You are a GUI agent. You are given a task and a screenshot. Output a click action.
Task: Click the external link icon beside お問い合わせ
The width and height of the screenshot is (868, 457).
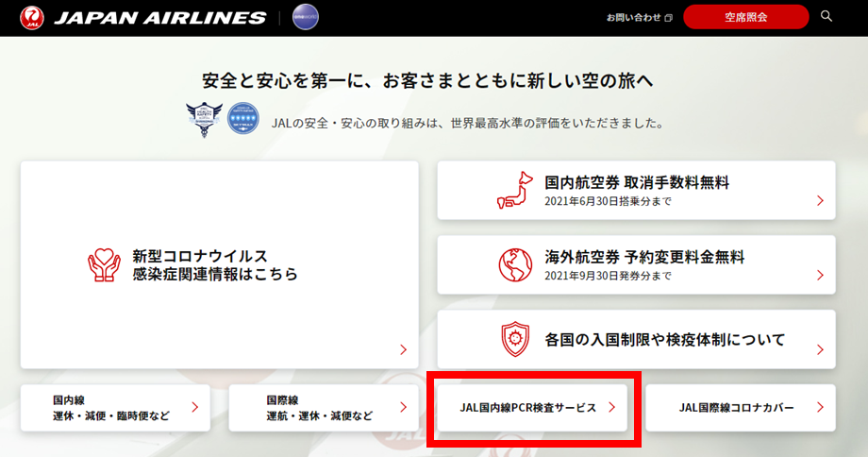click(x=668, y=18)
